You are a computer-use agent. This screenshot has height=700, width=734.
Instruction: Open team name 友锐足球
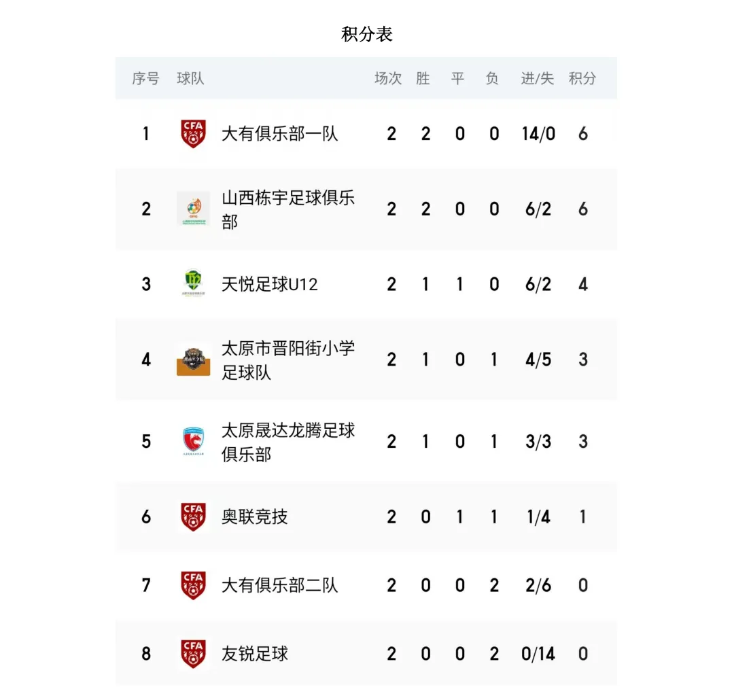coord(254,654)
